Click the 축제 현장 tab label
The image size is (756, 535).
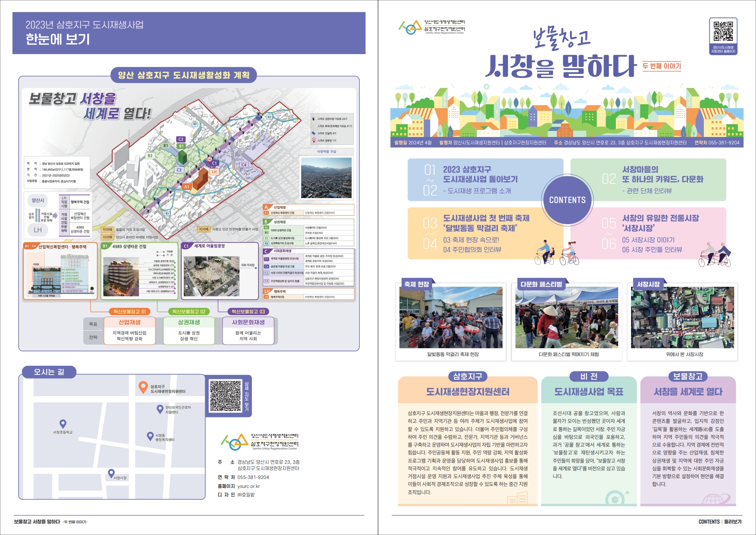pyautogui.click(x=417, y=284)
